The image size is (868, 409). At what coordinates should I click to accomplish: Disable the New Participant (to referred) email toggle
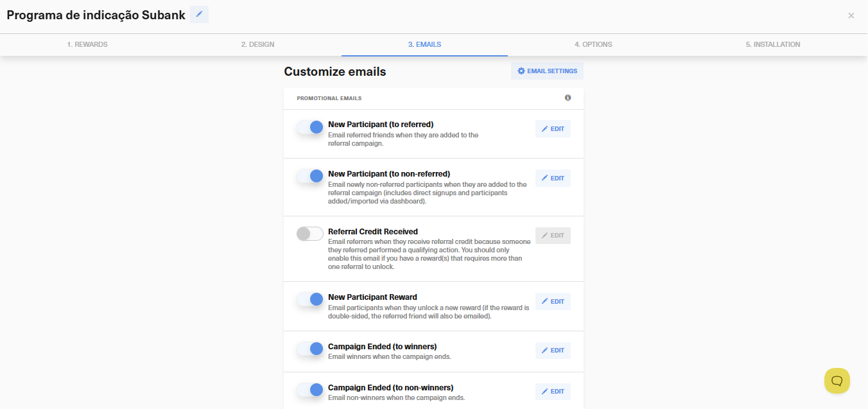click(310, 127)
